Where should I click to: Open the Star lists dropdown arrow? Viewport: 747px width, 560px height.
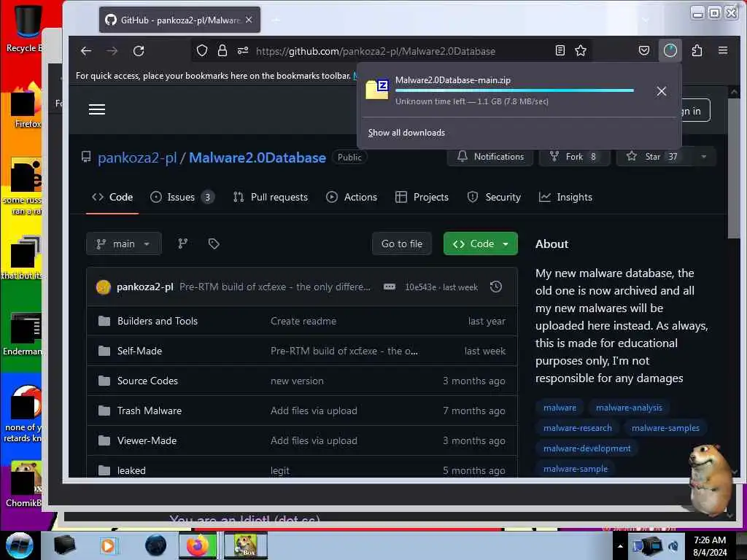(704, 157)
